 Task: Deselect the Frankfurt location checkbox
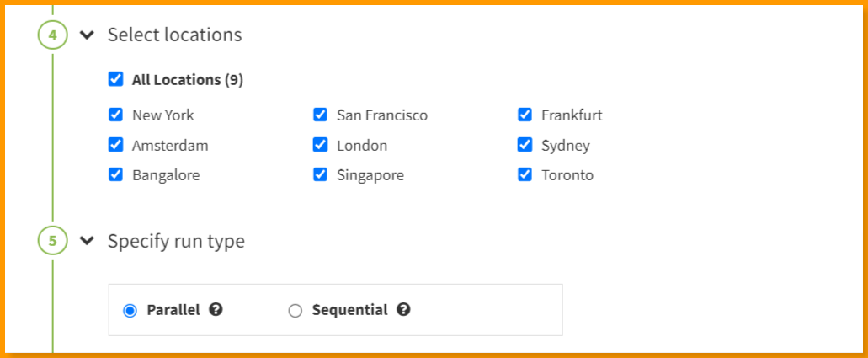click(525, 115)
